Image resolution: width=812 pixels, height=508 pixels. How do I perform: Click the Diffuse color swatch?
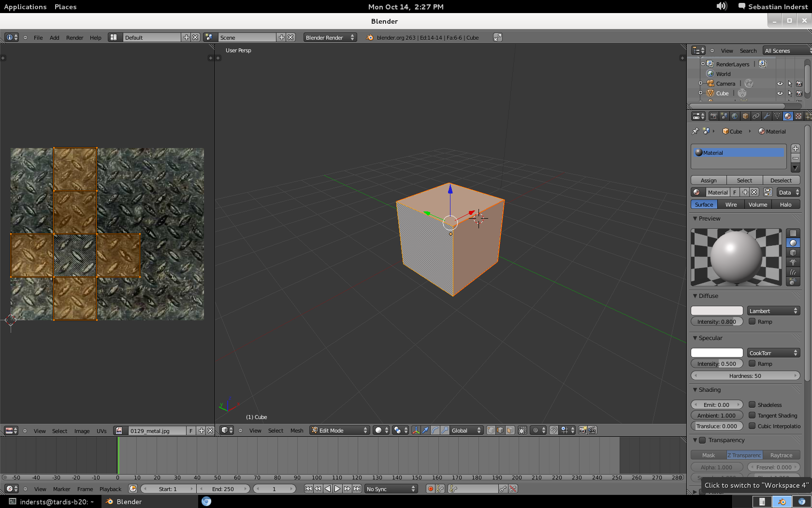pyautogui.click(x=717, y=311)
